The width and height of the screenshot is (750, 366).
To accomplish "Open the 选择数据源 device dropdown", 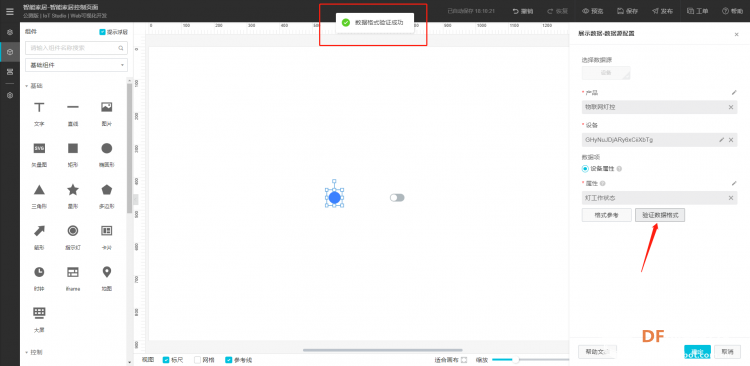I will (606, 73).
